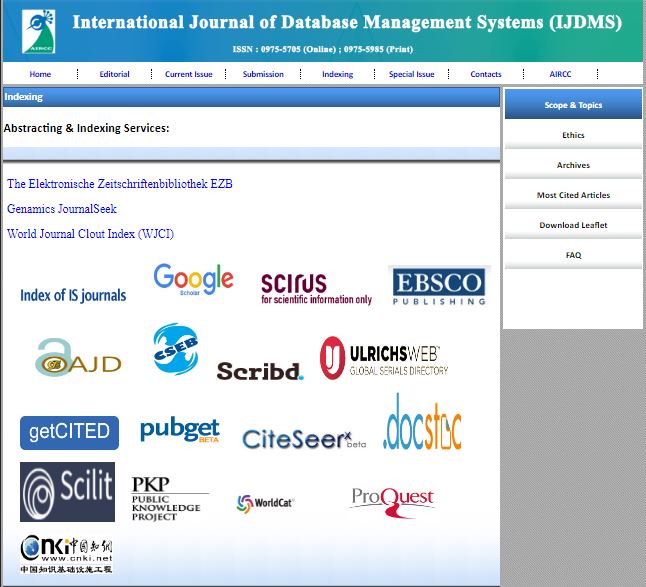Click the docstoc logo
The height and width of the screenshot is (587, 646).
[422, 422]
